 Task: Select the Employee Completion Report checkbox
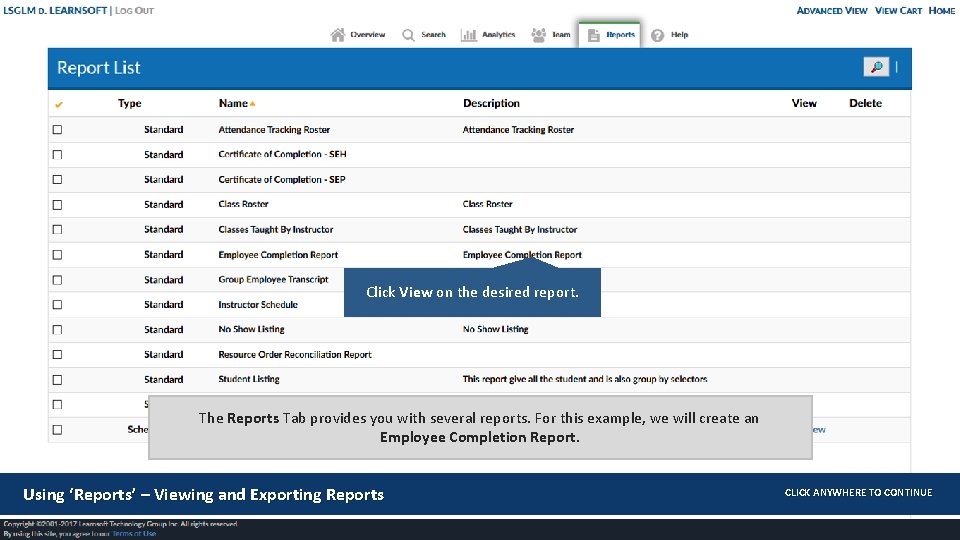coord(58,255)
